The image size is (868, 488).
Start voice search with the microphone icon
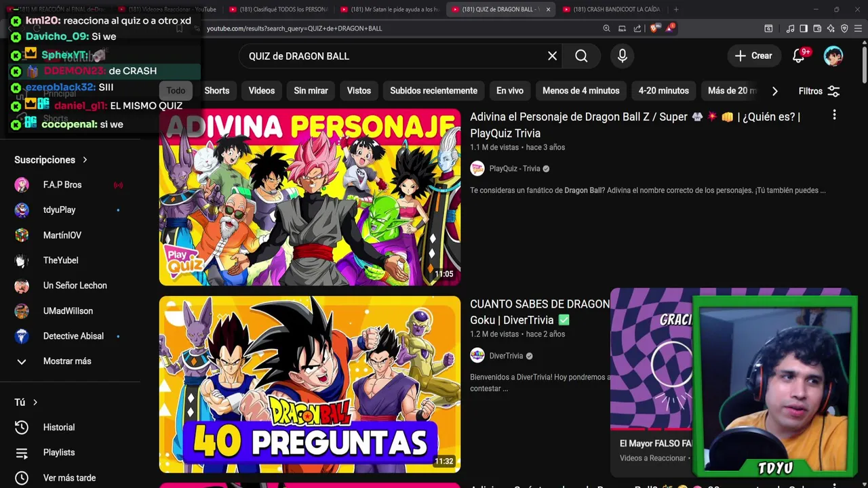622,56
